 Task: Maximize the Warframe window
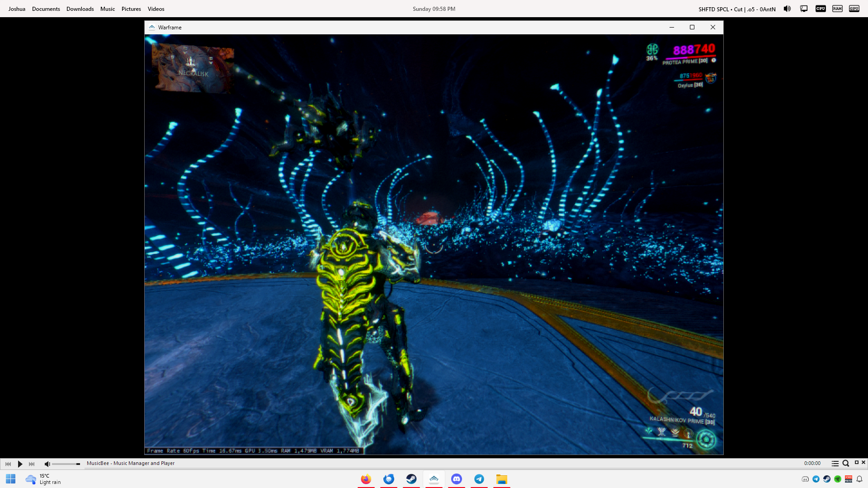coord(692,28)
